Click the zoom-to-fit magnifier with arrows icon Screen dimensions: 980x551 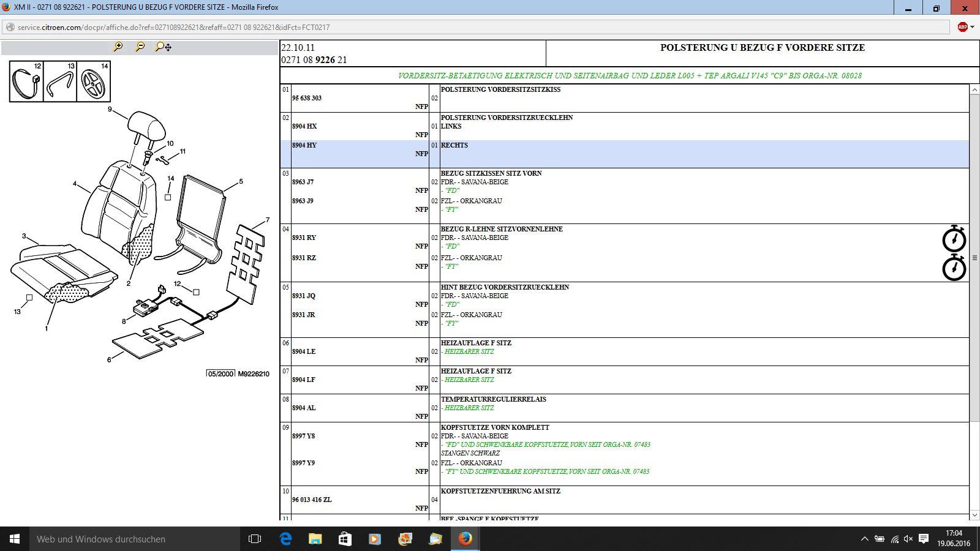[163, 47]
